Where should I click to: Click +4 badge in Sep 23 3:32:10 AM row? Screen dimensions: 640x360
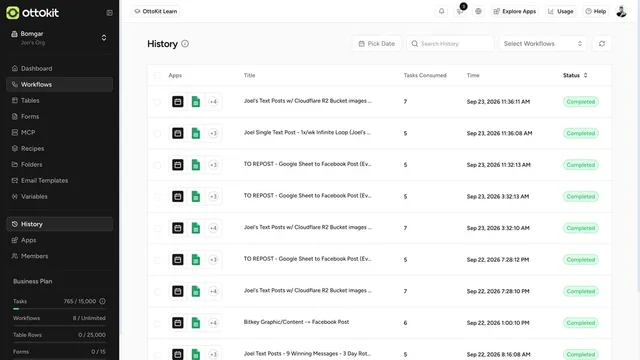(x=213, y=228)
